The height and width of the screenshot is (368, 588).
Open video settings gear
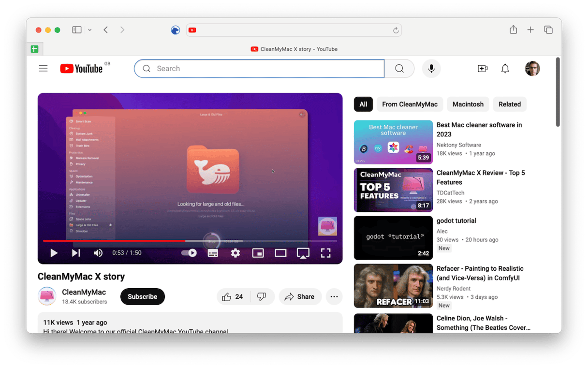(x=235, y=253)
